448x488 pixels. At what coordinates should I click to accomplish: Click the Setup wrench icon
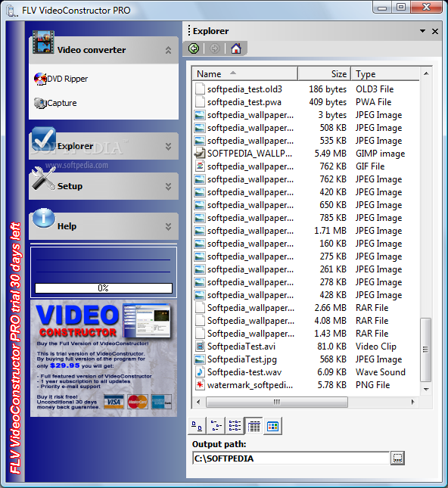43,179
